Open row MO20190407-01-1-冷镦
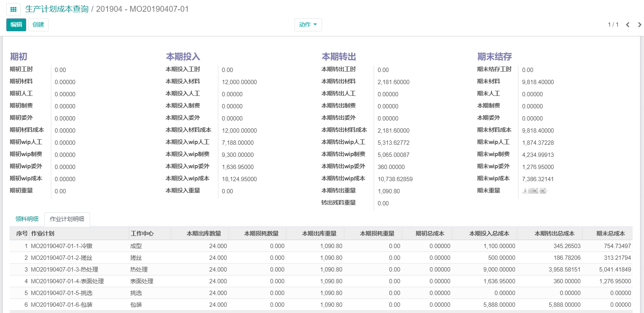This screenshot has height=313, width=644. click(61, 246)
